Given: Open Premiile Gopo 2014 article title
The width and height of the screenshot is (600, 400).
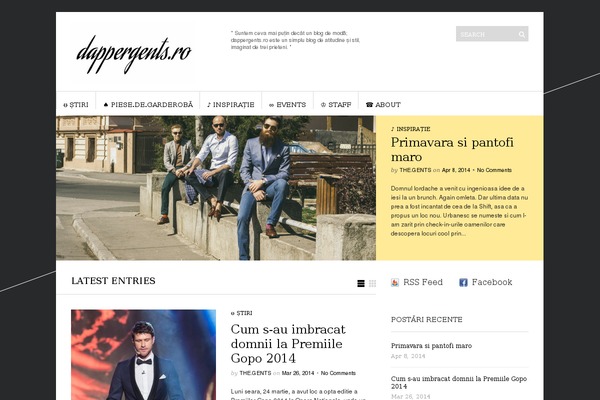Looking at the screenshot, I should tap(288, 343).
